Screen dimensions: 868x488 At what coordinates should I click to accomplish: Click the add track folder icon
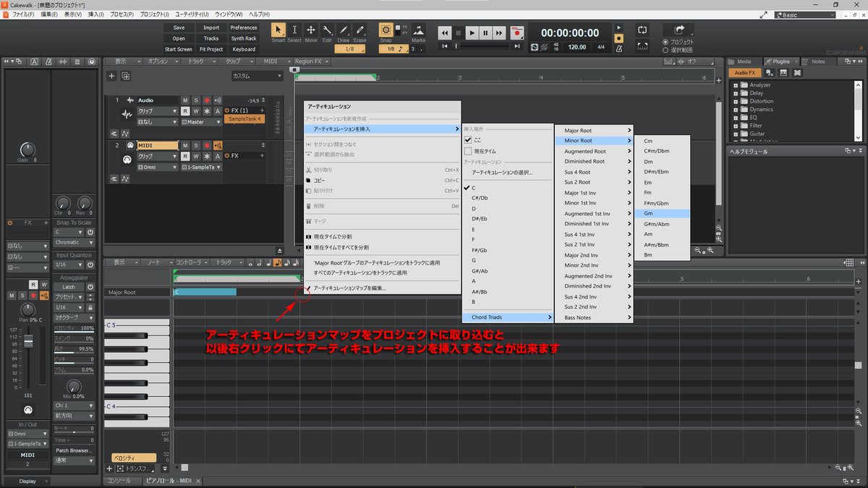125,76
